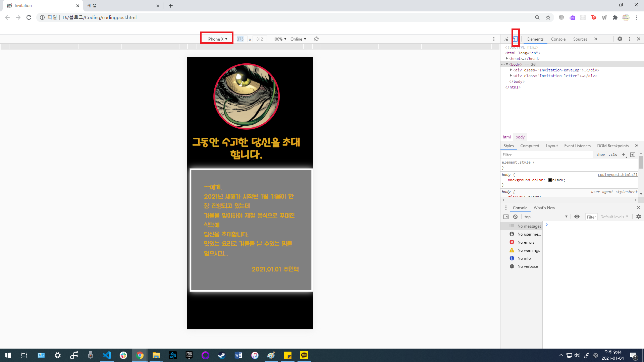Create live expression eye icon
644x362 pixels.
(577, 217)
